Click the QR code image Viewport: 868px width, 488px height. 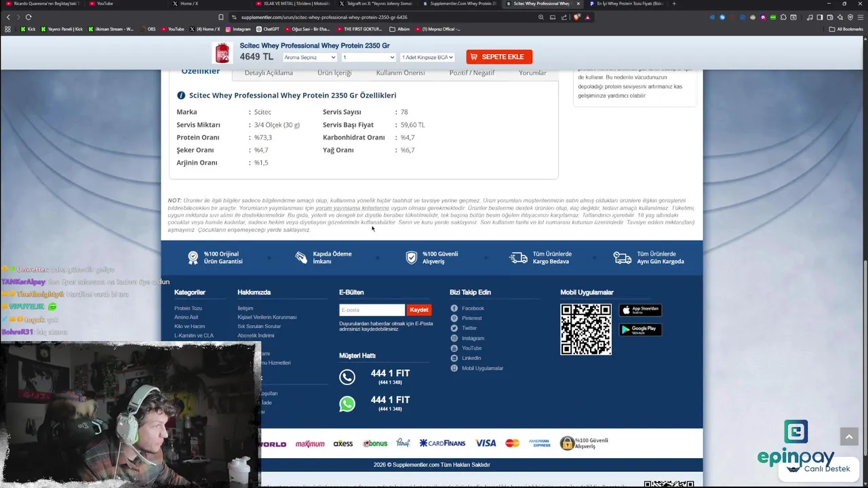click(586, 329)
